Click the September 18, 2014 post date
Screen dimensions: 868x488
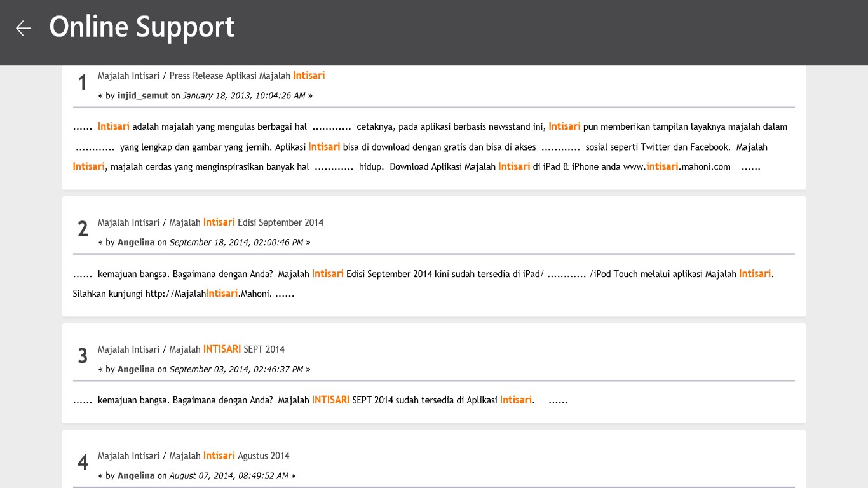[236, 242]
